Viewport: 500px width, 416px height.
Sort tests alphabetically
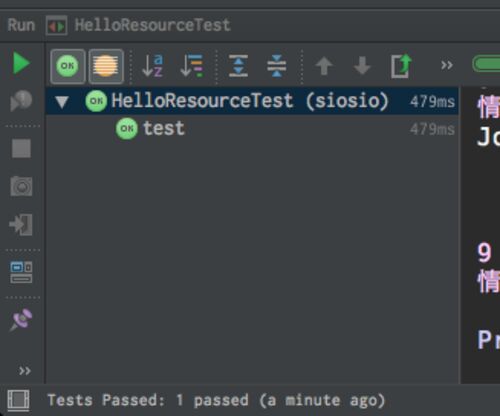point(153,65)
